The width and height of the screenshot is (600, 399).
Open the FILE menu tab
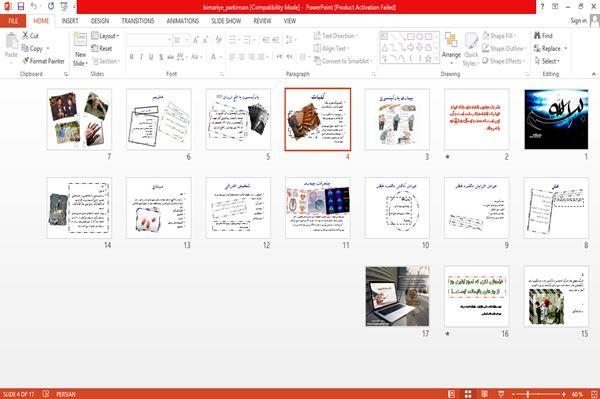click(x=13, y=21)
